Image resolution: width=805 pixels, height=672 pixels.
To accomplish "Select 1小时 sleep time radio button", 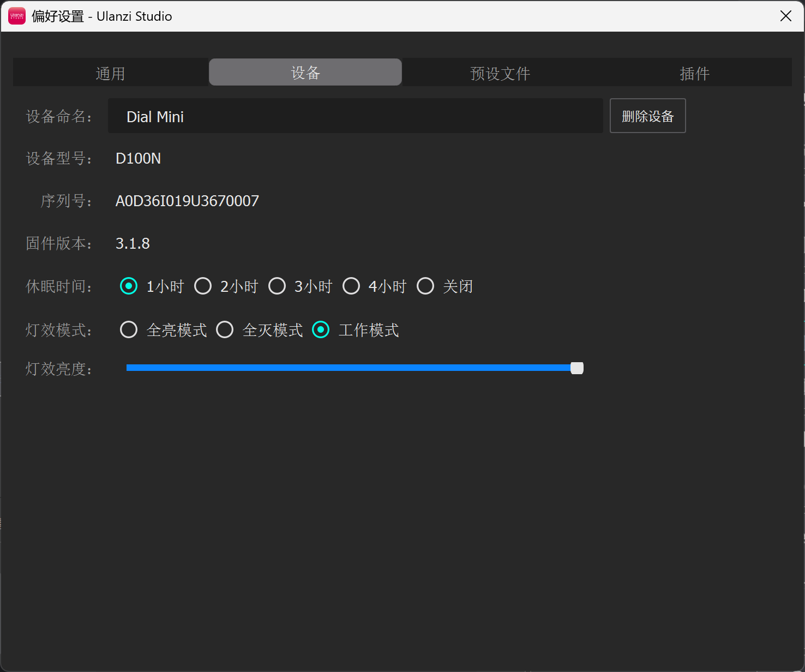I will 129,286.
